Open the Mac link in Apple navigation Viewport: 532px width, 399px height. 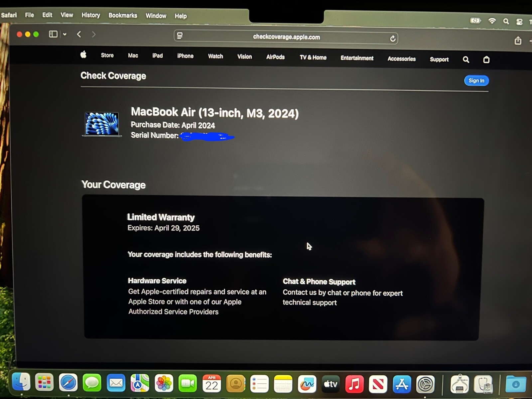[133, 56]
